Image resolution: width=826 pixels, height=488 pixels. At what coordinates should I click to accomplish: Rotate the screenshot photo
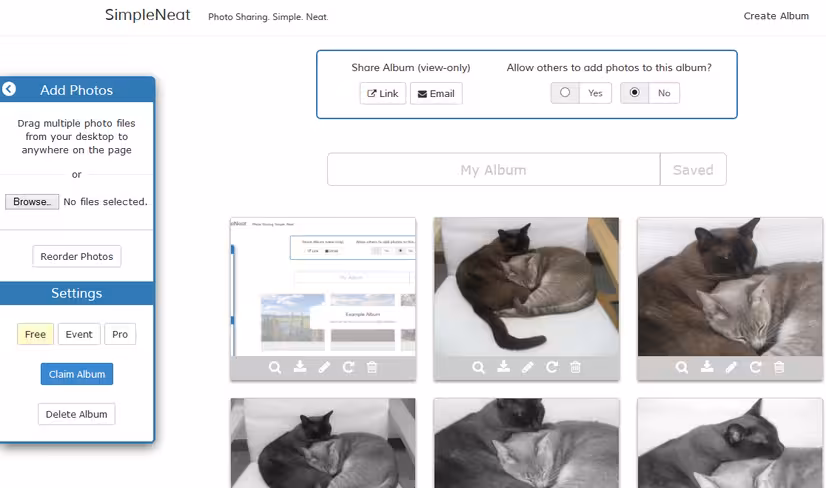point(348,367)
